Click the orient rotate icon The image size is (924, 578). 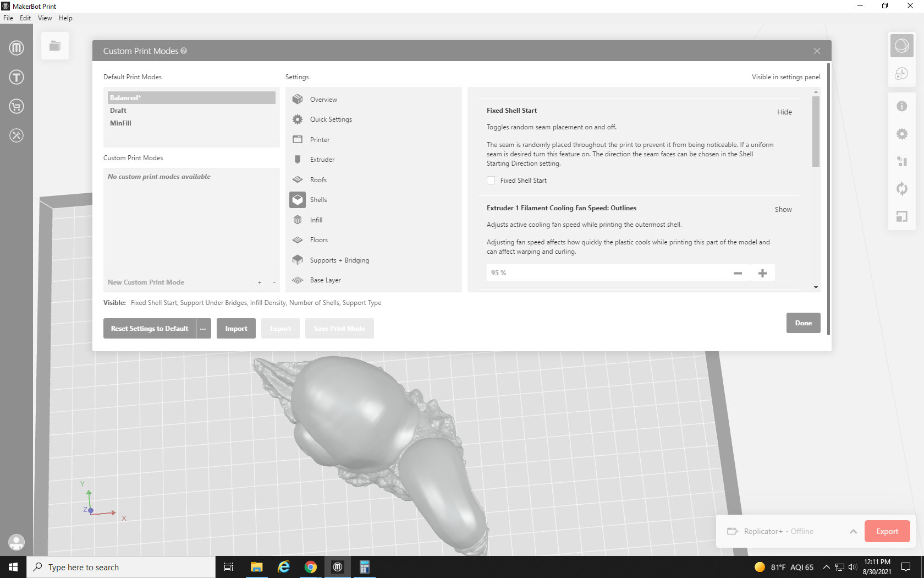[x=901, y=189]
